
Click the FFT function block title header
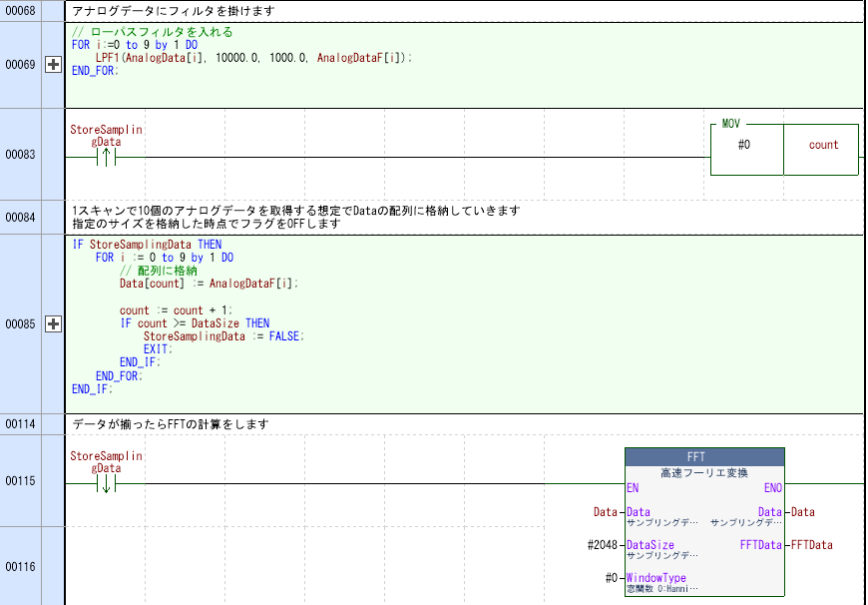704,455
